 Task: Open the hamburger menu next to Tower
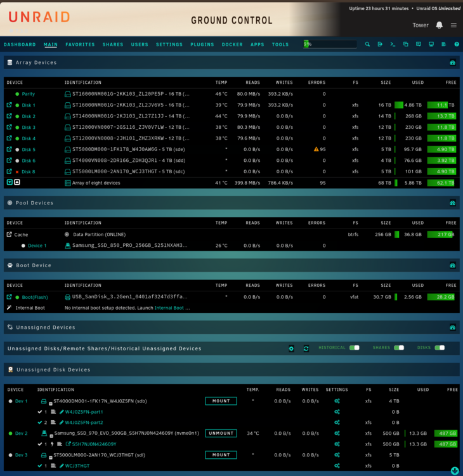pyautogui.click(x=453, y=25)
